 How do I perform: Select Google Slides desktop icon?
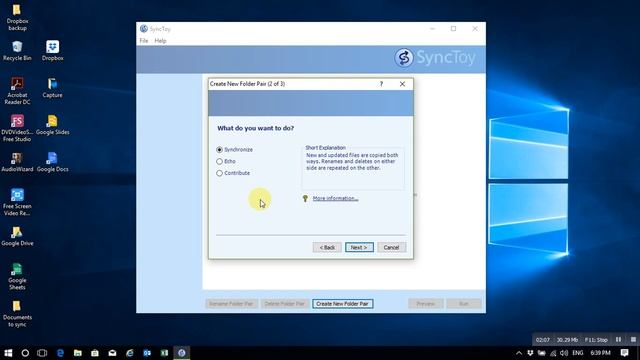click(52, 125)
